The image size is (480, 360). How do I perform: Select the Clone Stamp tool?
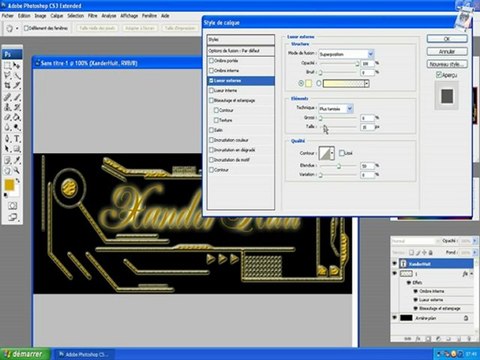7,107
